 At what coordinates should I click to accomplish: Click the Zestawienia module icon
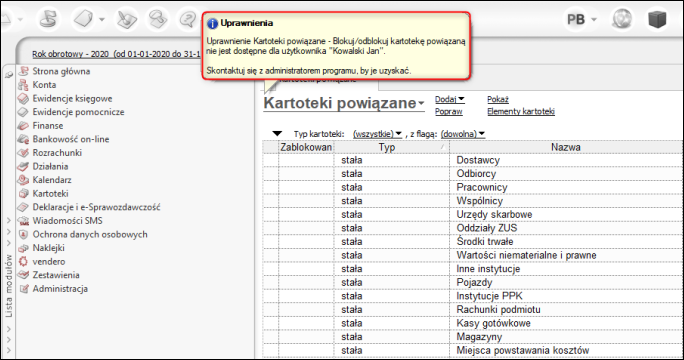coord(23,275)
